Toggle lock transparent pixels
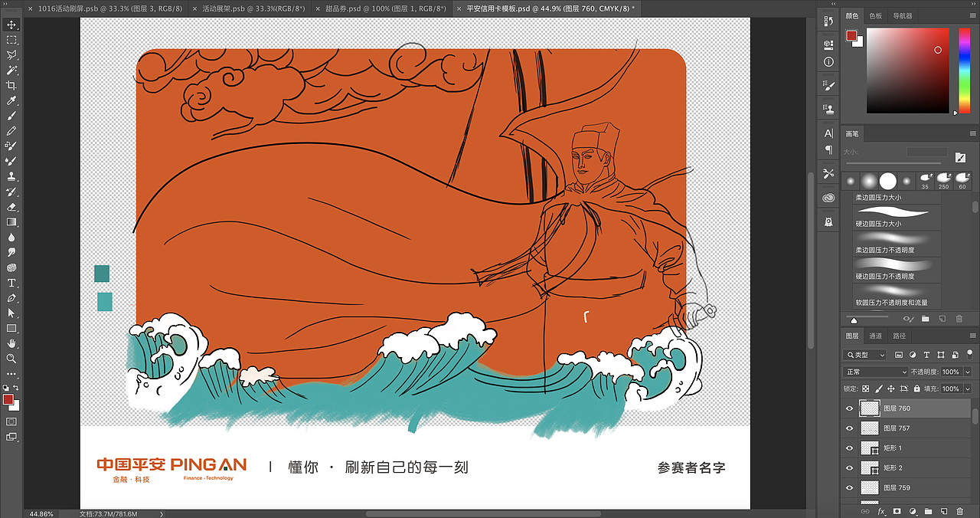 tap(866, 389)
